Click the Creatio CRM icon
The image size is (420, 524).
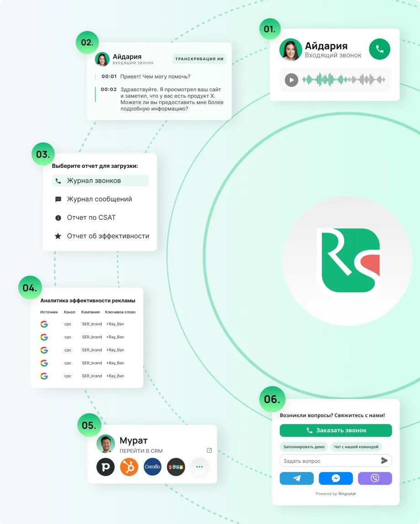(152, 467)
